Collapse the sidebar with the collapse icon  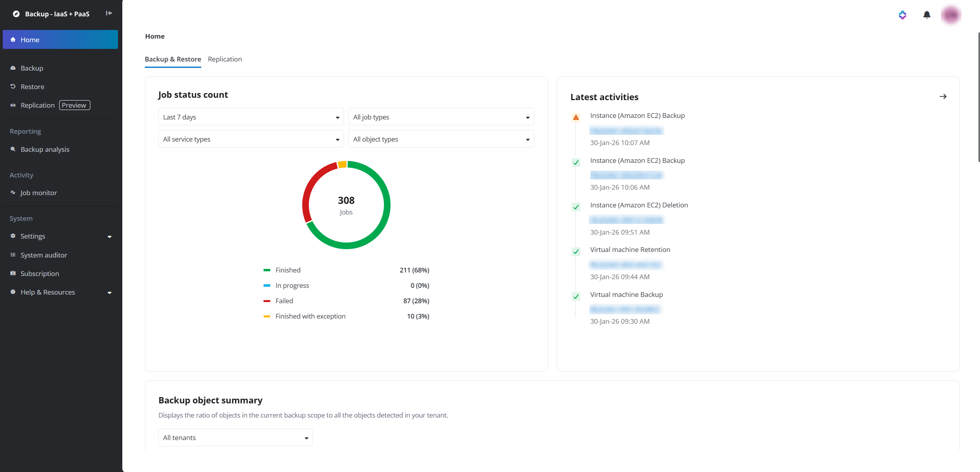point(109,13)
